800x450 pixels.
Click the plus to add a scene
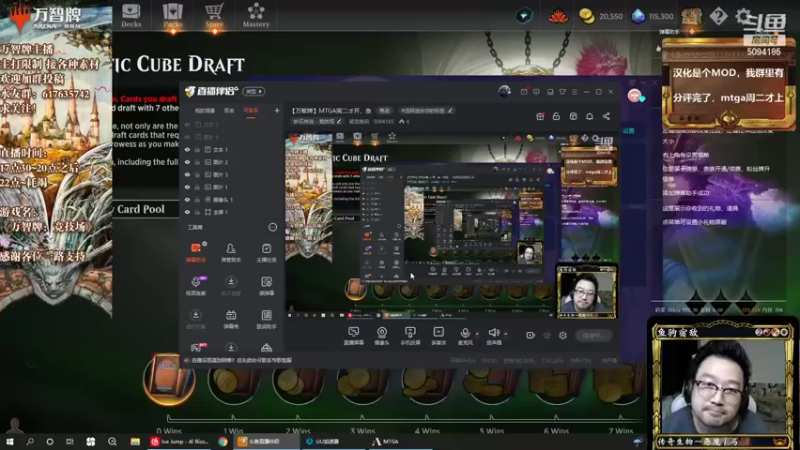point(277,110)
